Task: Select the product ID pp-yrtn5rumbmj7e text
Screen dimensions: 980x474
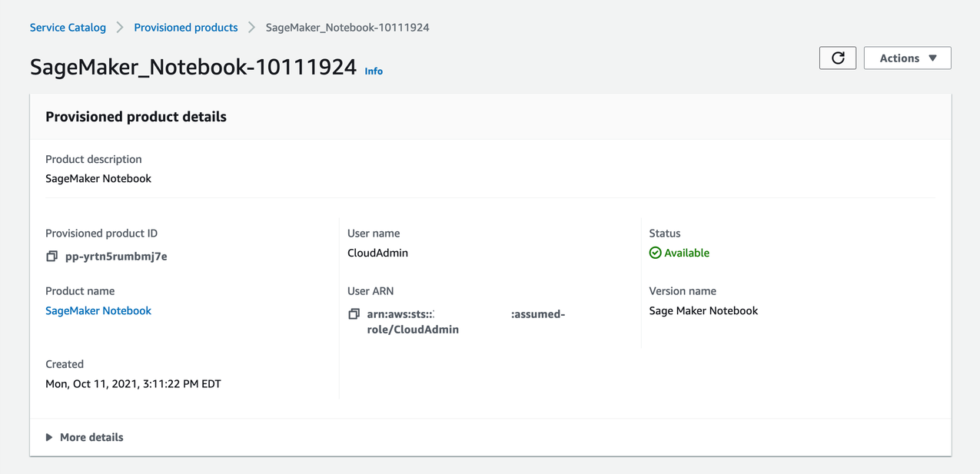Action: click(x=116, y=257)
